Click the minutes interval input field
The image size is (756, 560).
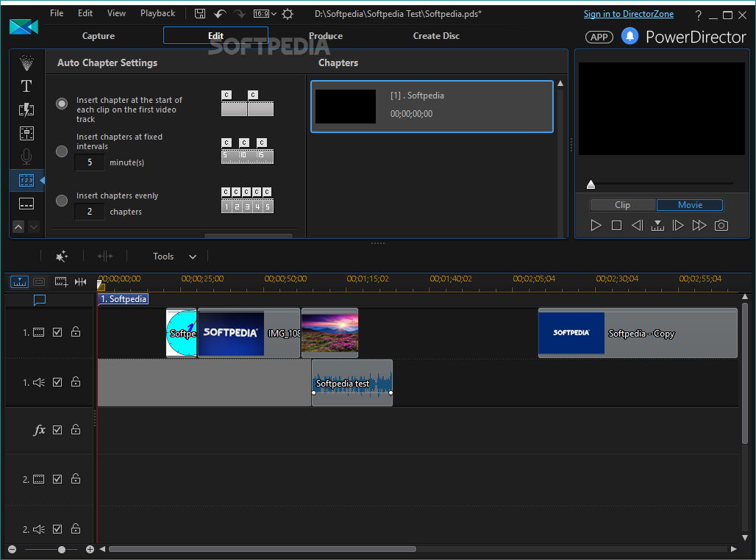coord(90,162)
